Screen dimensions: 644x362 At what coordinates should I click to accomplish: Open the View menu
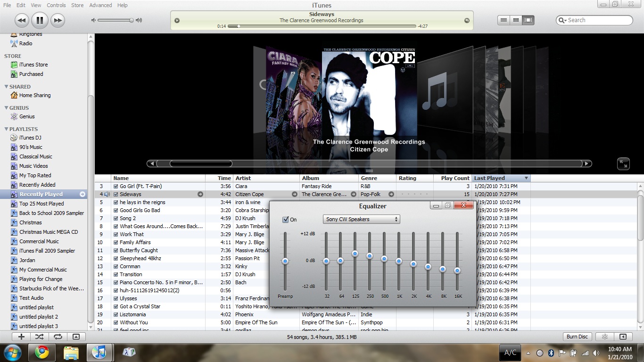(36, 5)
